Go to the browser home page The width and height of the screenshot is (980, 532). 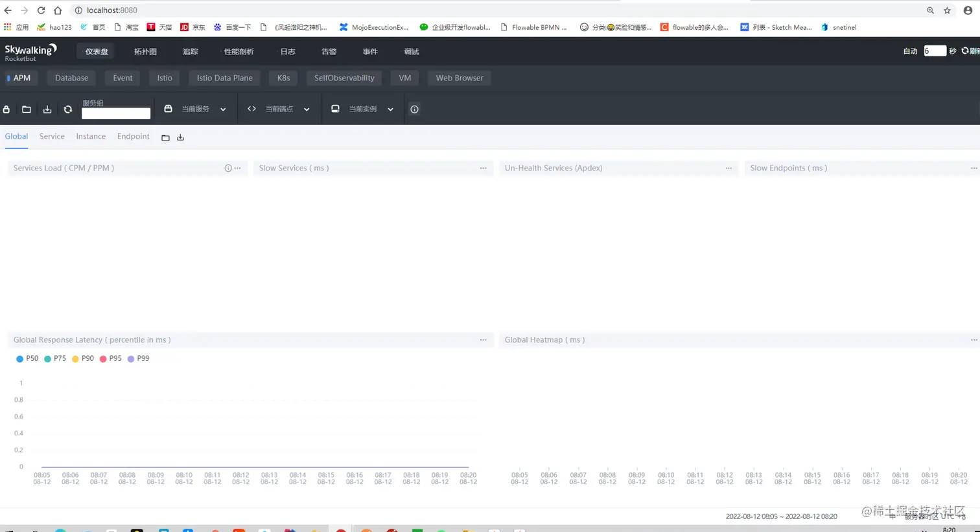(x=58, y=10)
